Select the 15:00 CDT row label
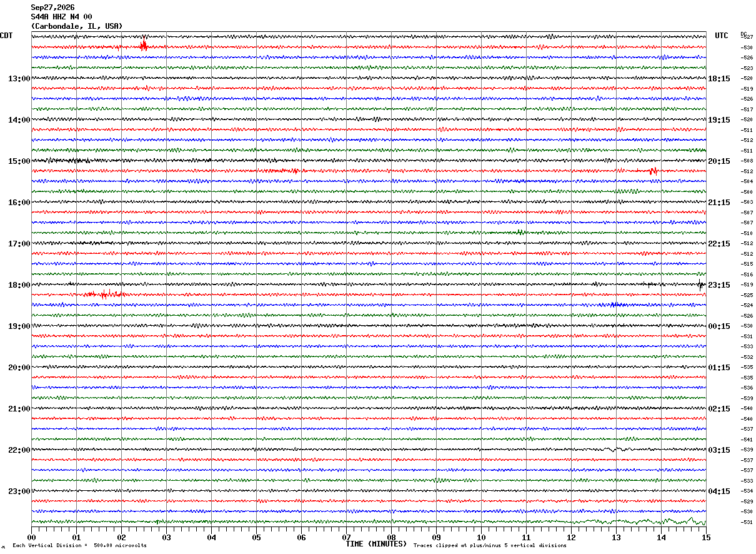Image resolution: width=756 pixels, height=554 pixels. point(19,161)
